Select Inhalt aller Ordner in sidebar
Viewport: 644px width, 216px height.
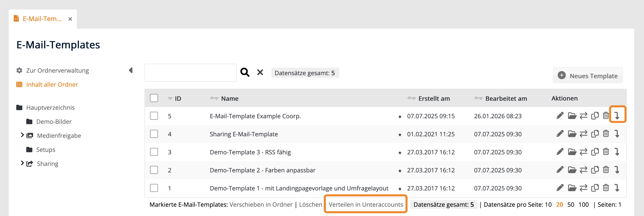52,84
